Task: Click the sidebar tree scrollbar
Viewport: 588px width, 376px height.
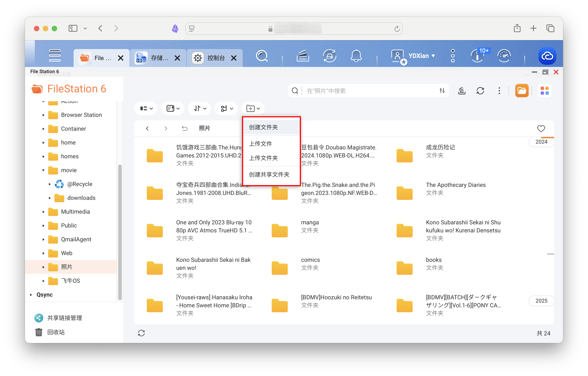Action: tap(120, 232)
